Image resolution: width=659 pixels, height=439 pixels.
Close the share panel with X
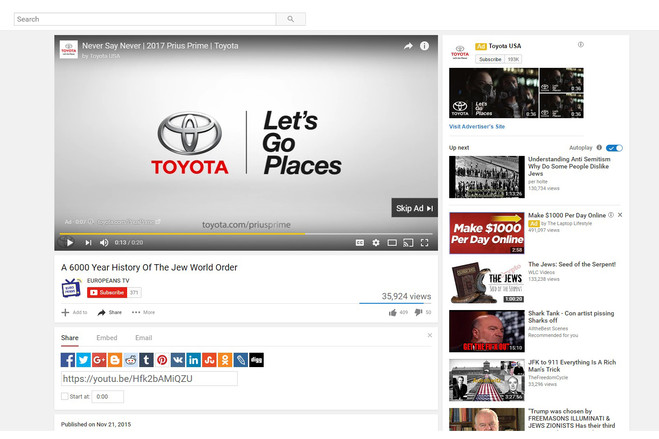(x=430, y=335)
